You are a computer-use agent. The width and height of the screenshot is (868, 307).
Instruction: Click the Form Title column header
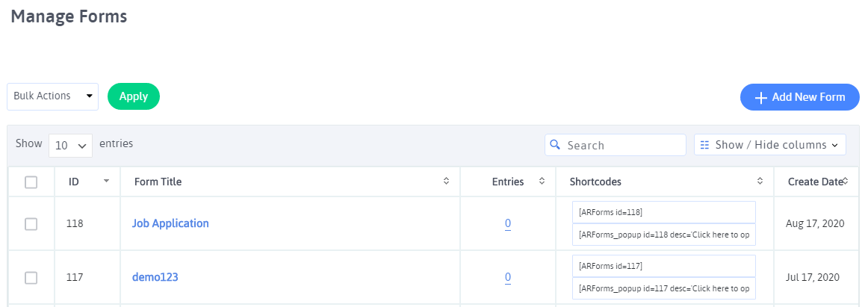[x=158, y=182]
